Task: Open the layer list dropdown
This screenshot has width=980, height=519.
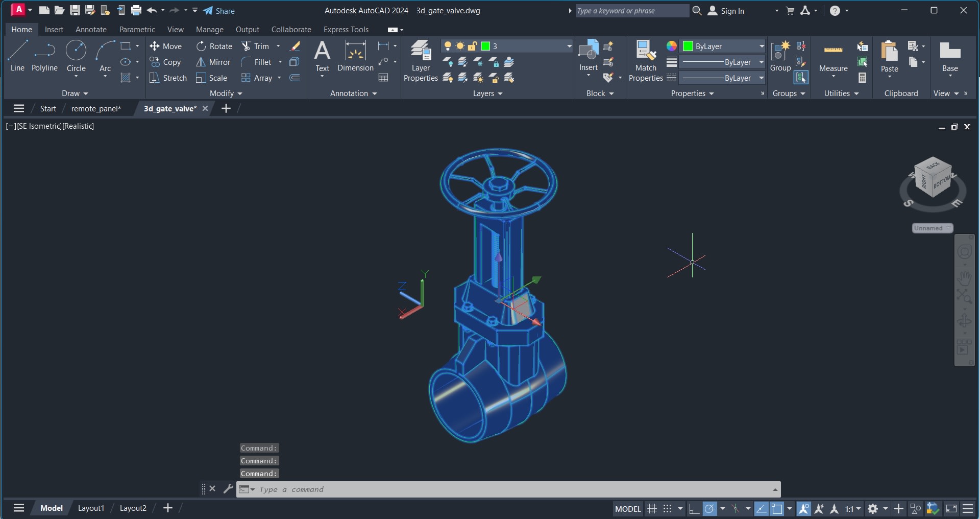Action: [x=569, y=46]
